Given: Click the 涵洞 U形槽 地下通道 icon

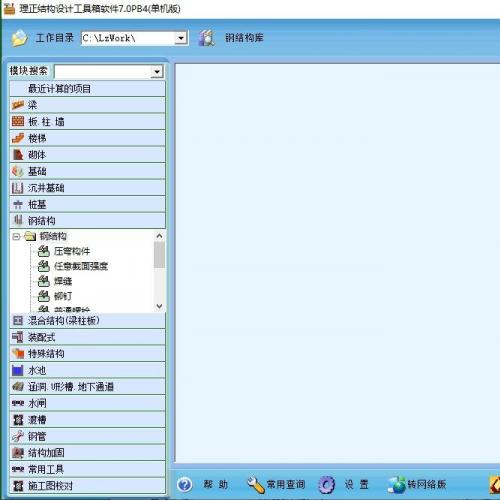Looking at the screenshot, I should pos(18,386).
